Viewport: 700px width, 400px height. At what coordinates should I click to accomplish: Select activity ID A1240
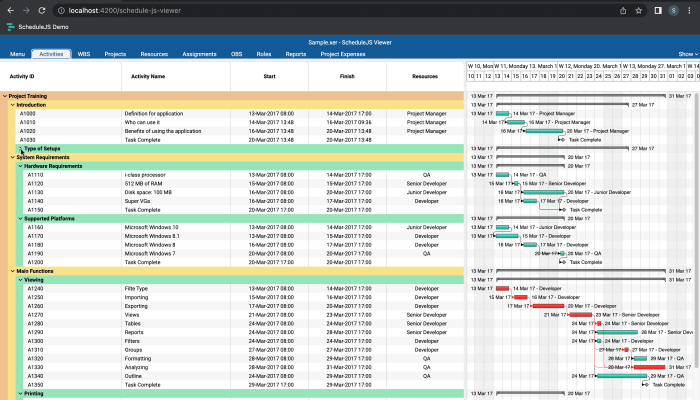(35, 289)
